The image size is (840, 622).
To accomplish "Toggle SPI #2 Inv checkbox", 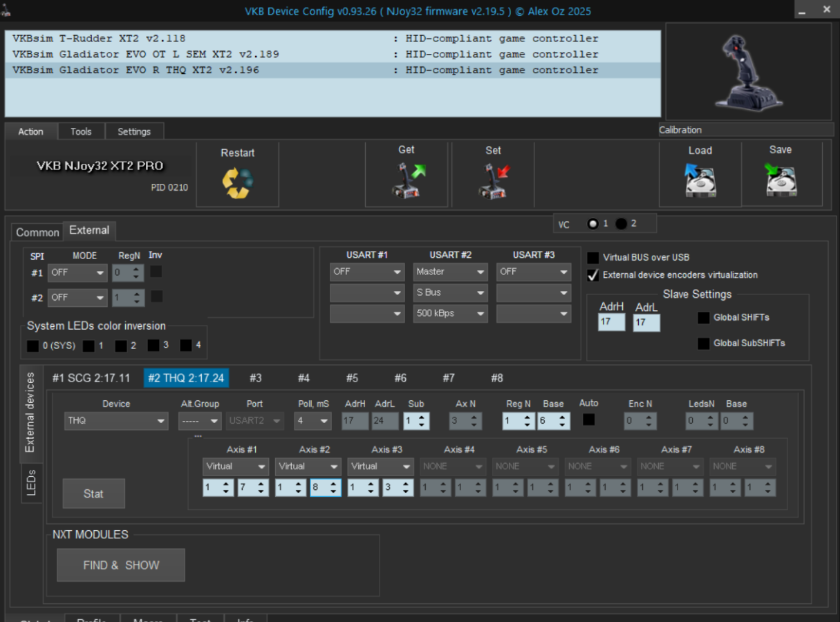I will (x=156, y=296).
